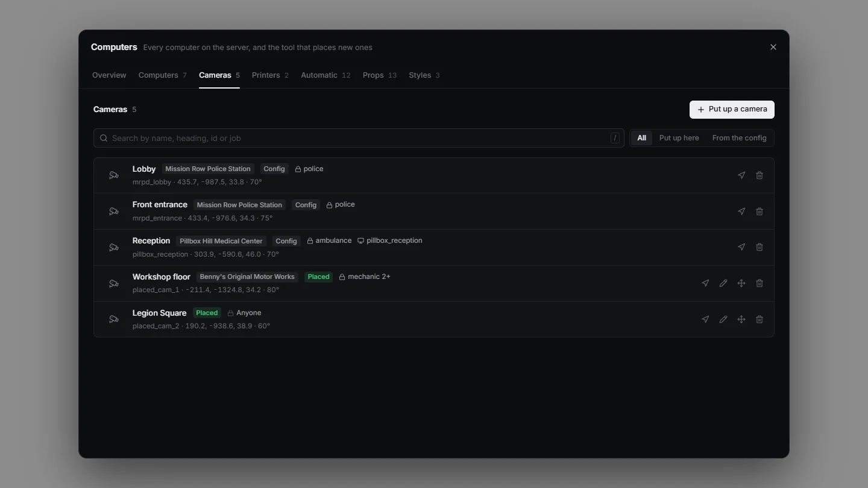
Task: Click the Legion Square camera name
Action: point(159,313)
